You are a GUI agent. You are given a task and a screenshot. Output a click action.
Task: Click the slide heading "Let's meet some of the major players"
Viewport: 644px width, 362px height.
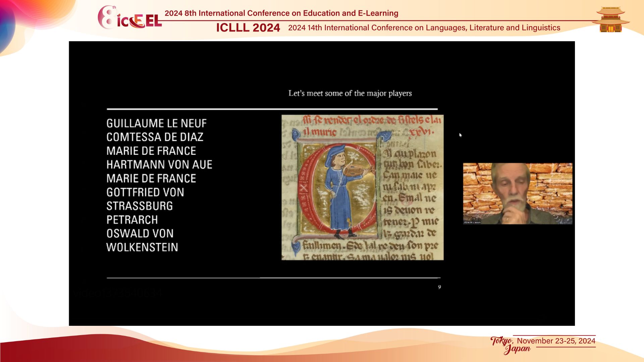click(x=350, y=93)
